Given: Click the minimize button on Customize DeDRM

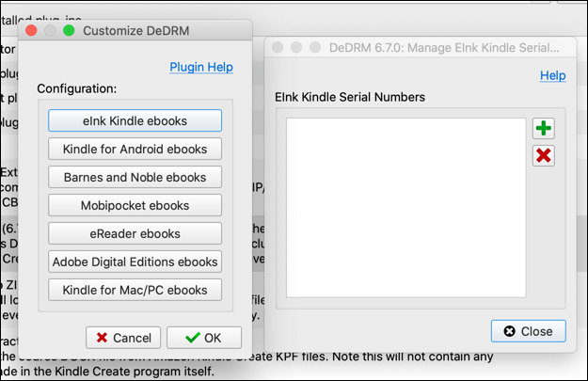Looking at the screenshot, I should (49, 30).
